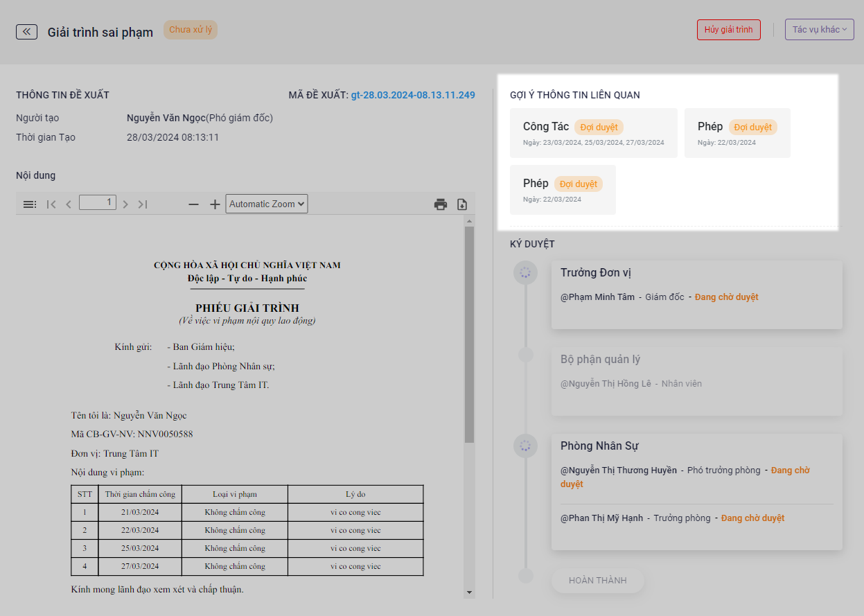Viewport: 864px width, 616px height.
Task: Expand the Tác vụ khác menu
Action: click(x=819, y=30)
